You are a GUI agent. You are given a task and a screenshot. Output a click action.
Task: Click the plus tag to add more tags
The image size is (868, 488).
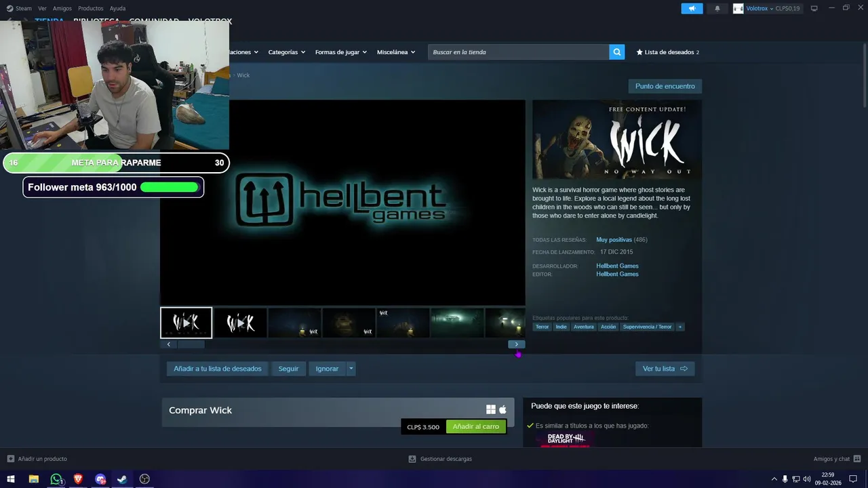(680, 327)
